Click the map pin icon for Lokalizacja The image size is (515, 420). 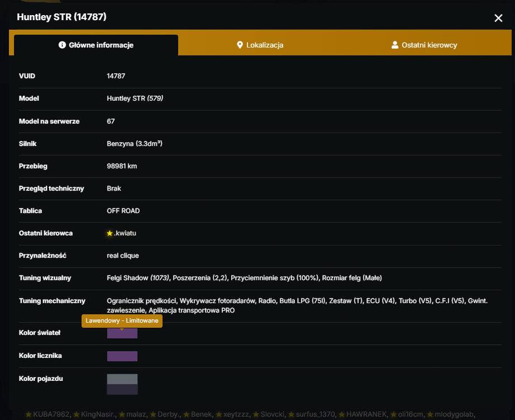240,45
